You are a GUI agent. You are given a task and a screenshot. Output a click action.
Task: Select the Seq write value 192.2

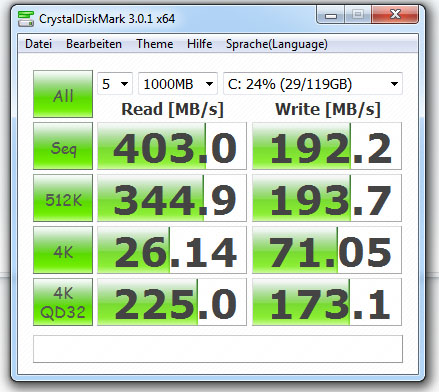(327, 146)
